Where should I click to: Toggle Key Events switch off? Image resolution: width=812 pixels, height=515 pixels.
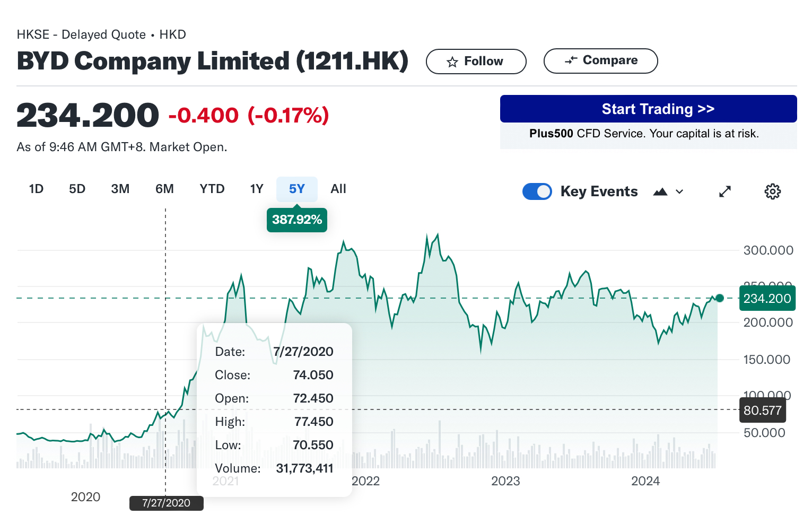pyautogui.click(x=537, y=191)
